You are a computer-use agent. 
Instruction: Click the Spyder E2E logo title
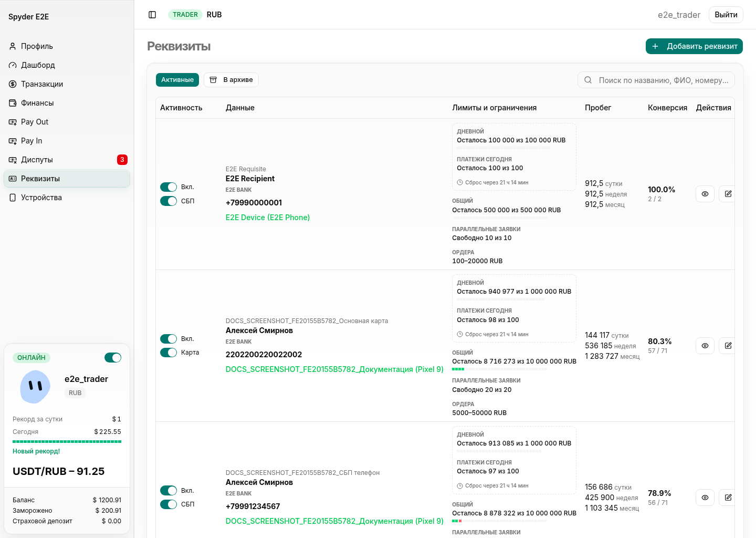[x=29, y=17]
